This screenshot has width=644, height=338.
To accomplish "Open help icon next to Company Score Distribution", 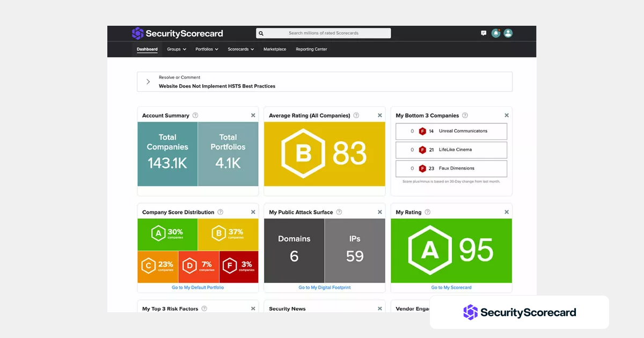I will 221,212.
